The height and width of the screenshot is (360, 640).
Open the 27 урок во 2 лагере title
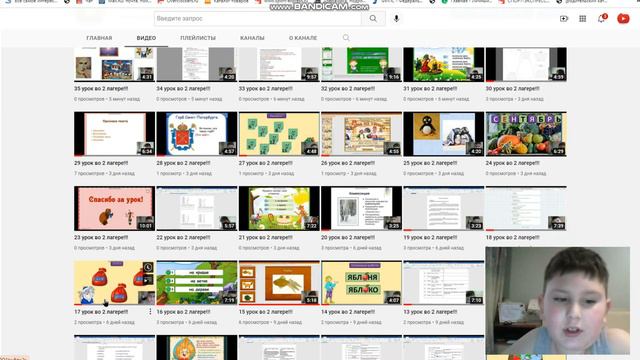266,163
